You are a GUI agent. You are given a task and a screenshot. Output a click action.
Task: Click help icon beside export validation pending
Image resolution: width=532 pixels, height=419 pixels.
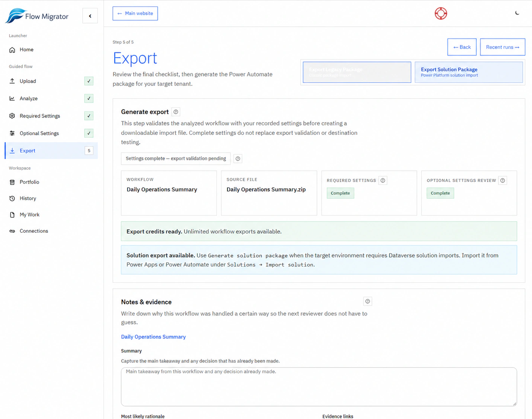238,159
